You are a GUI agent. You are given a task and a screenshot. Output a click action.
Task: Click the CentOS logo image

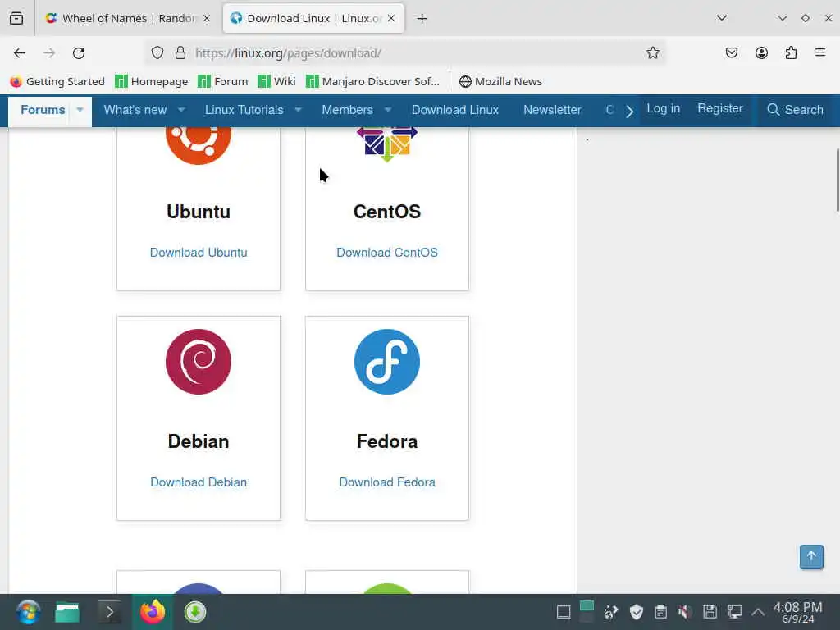[387, 144]
